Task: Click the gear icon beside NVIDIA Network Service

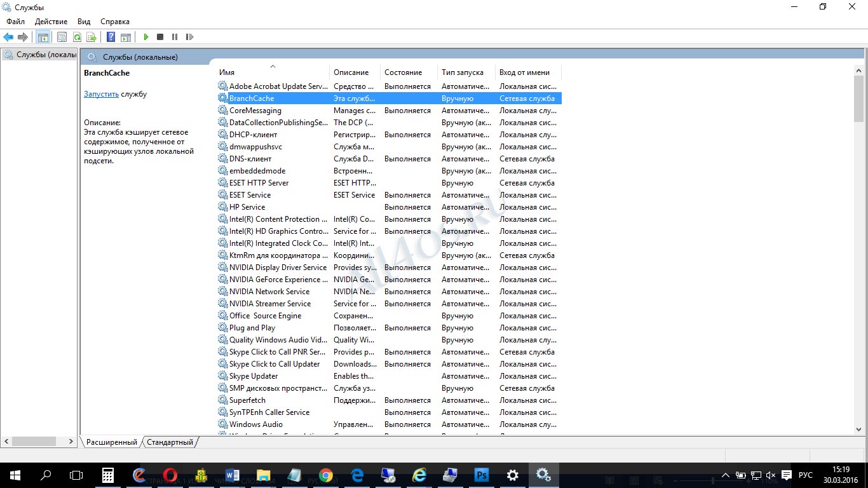Action: coord(222,291)
